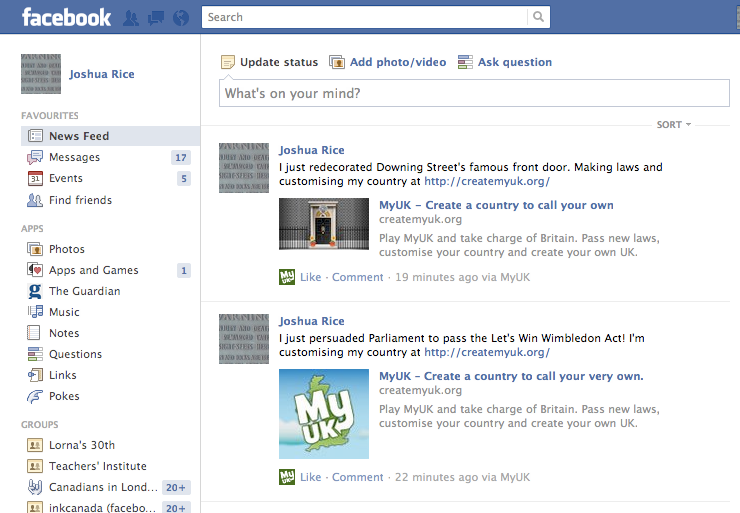This screenshot has height=513, width=740.
Task: Click the Questions poll icon in sidebar
Action: tap(35, 354)
